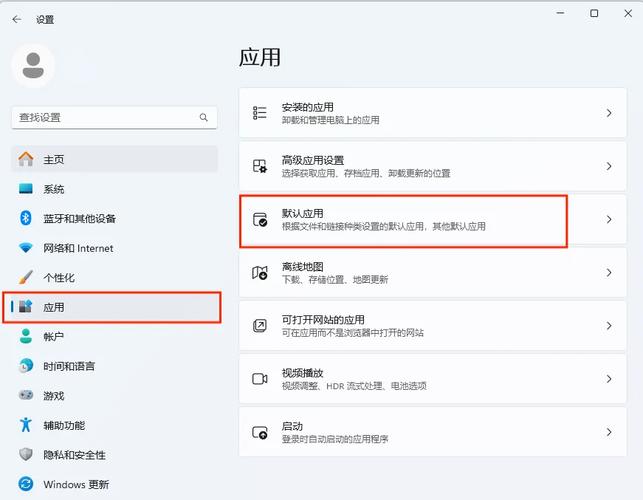Expand the 安装的应用 chevron
643x500 pixels.
(609, 113)
